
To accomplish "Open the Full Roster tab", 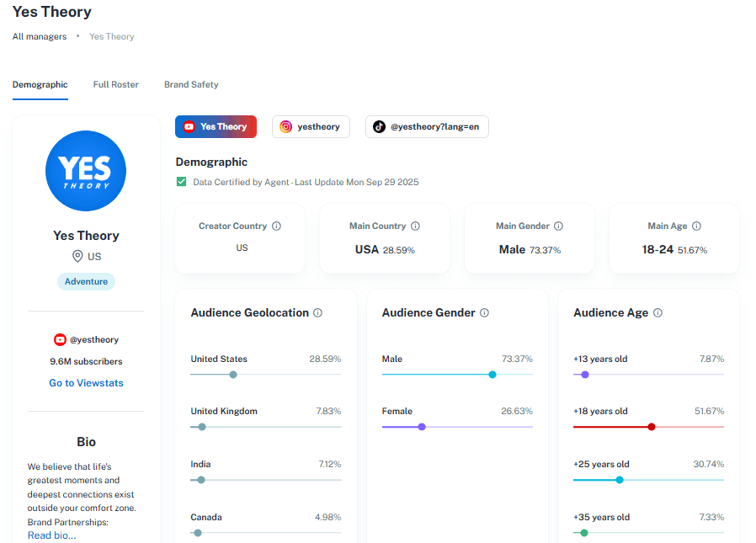I will coord(115,85).
